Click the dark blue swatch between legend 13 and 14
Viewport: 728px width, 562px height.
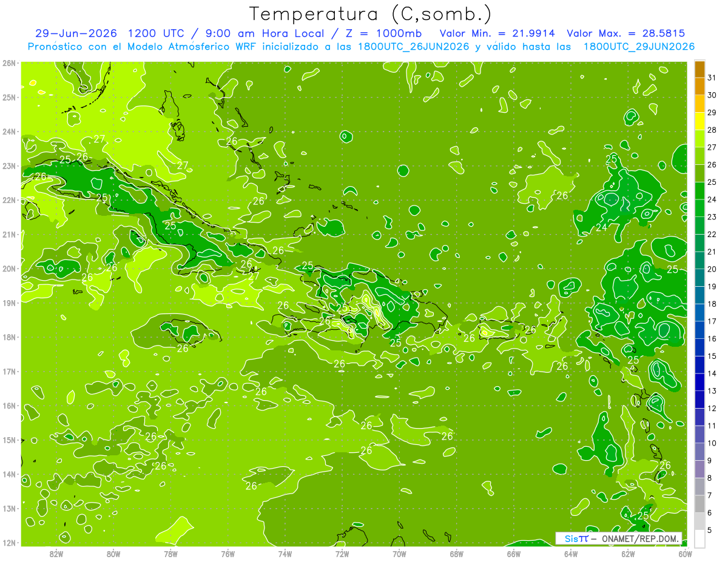(x=699, y=382)
